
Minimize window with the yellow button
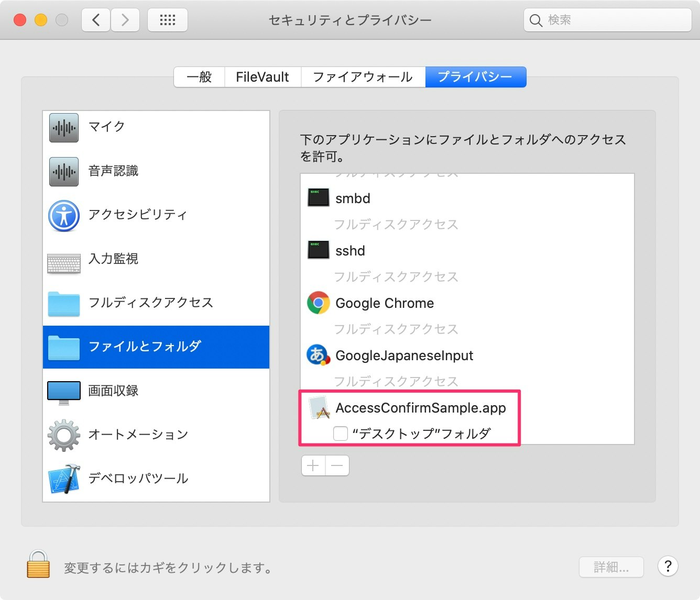click(41, 20)
